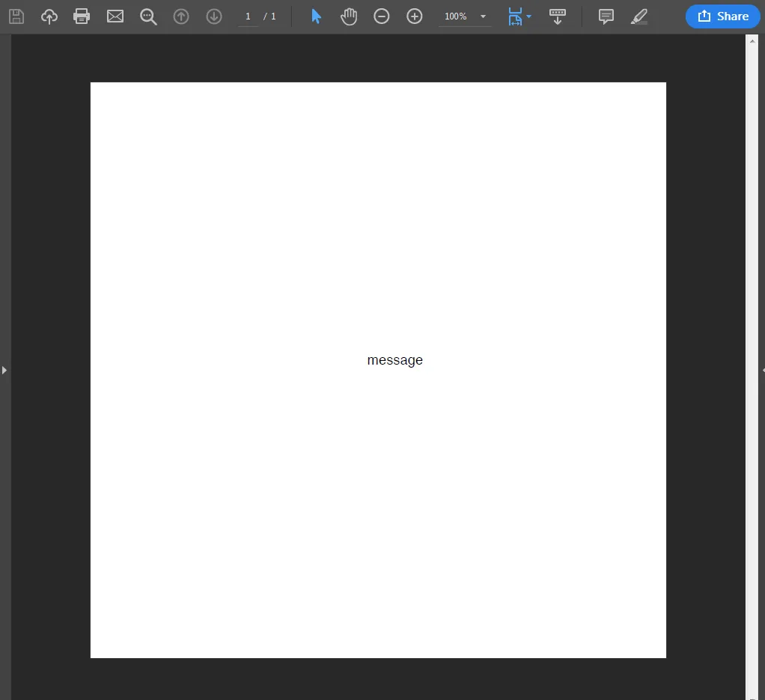Screen dimensions: 765x700
Task: Click the scrollbar up arrow
Action: pos(752,41)
